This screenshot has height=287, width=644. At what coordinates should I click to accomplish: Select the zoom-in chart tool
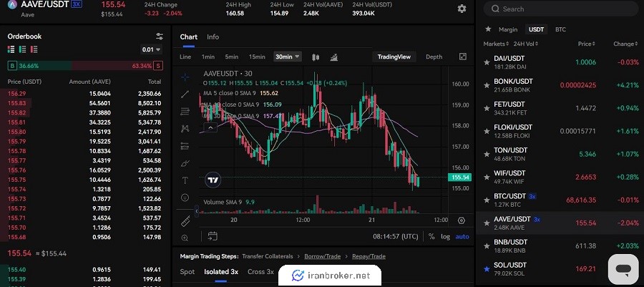click(185, 238)
